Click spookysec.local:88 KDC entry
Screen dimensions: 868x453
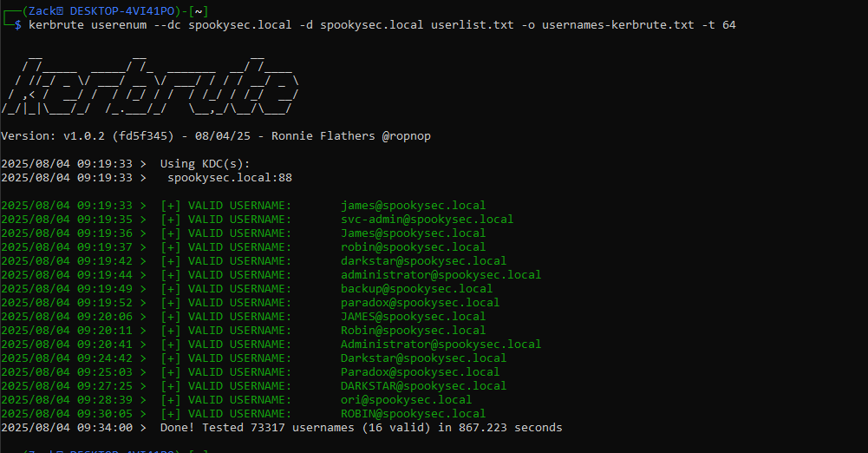coord(230,178)
